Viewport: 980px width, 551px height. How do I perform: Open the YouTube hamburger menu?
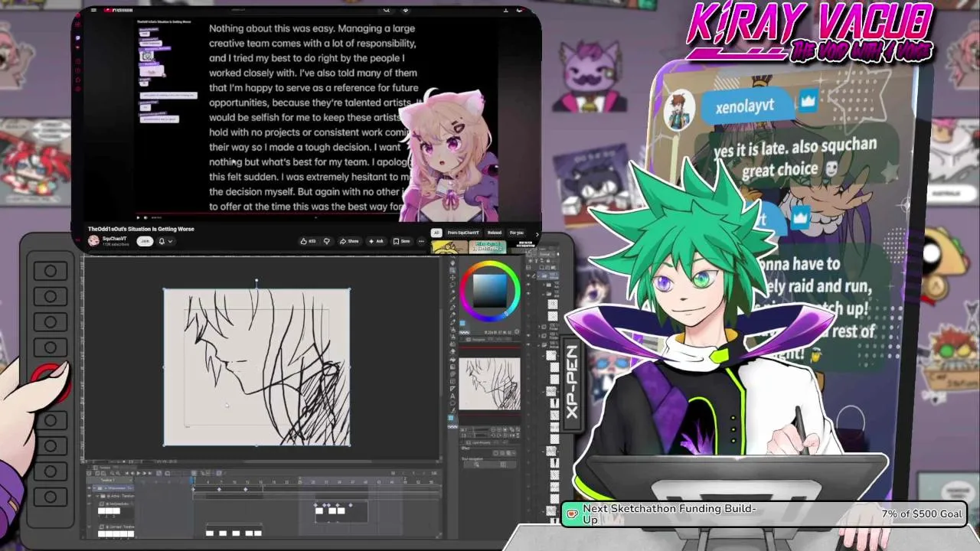point(93,10)
